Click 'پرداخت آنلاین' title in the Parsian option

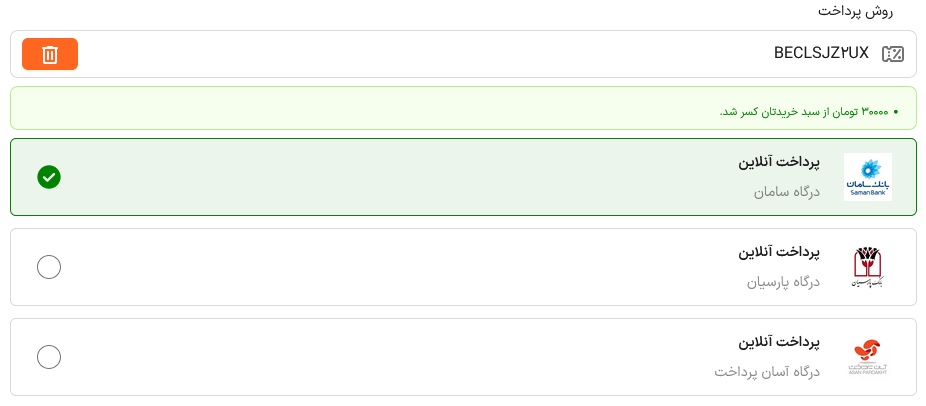(779, 251)
